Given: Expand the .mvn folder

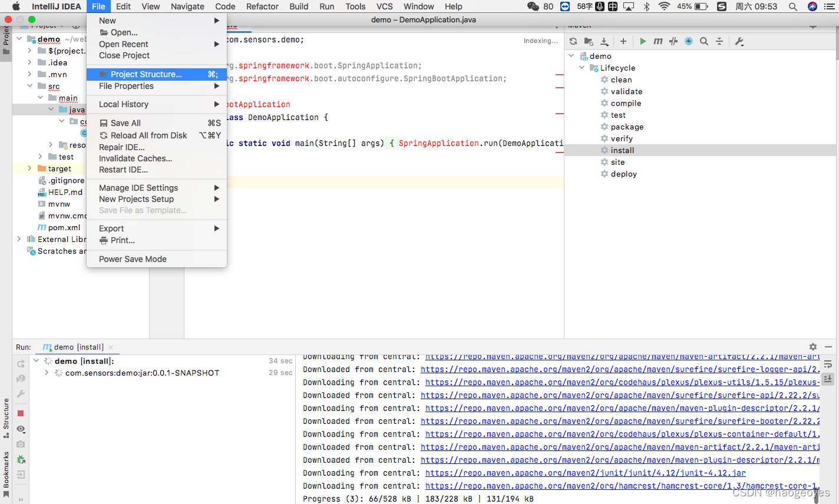Looking at the screenshot, I should pyautogui.click(x=29, y=74).
